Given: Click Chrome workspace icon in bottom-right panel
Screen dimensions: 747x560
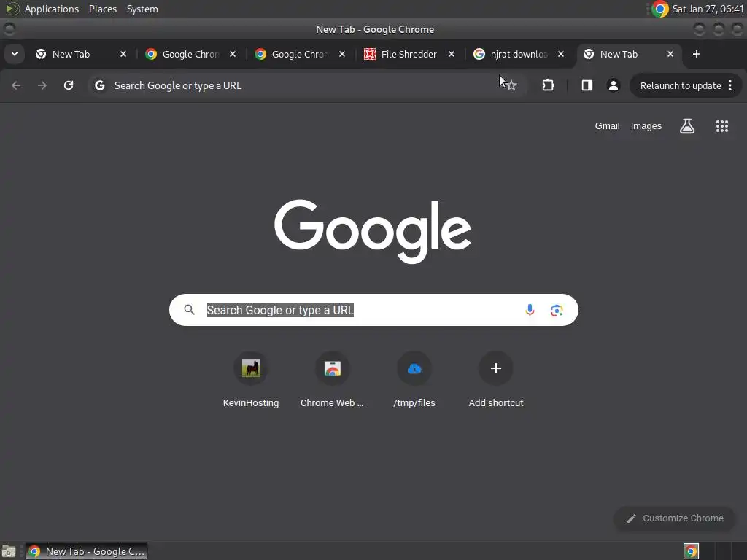Looking at the screenshot, I should [x=691, y=551].
